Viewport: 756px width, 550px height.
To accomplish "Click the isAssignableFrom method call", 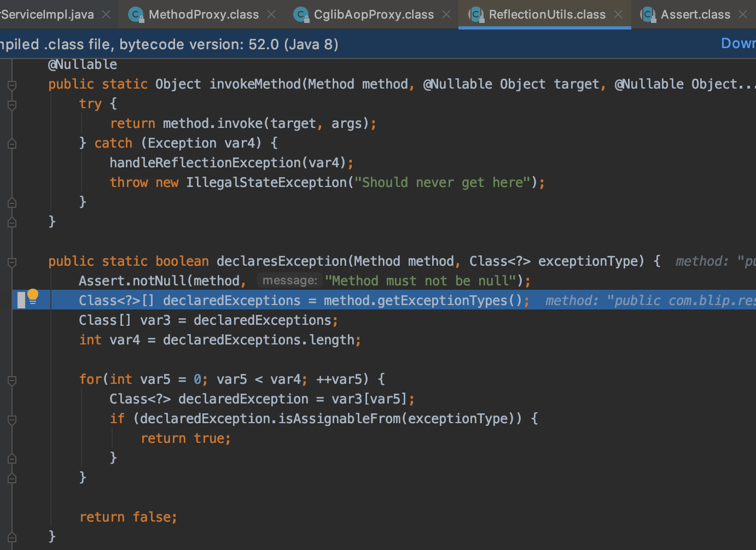I will tap(339, 419).
